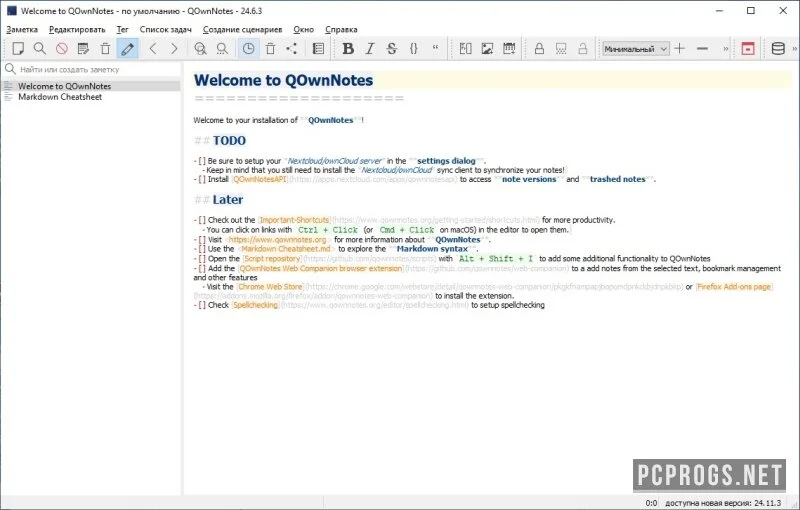
Task: Open the Создание сценариев menu
Action: 242,30
